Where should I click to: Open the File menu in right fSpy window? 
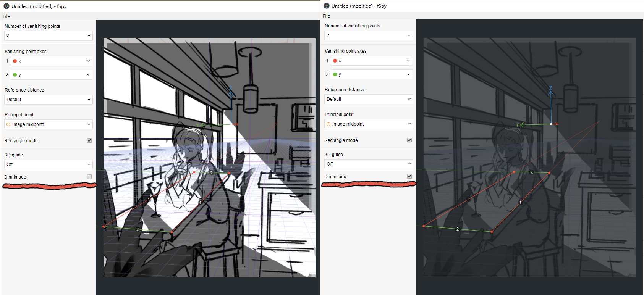coord(327,16)
